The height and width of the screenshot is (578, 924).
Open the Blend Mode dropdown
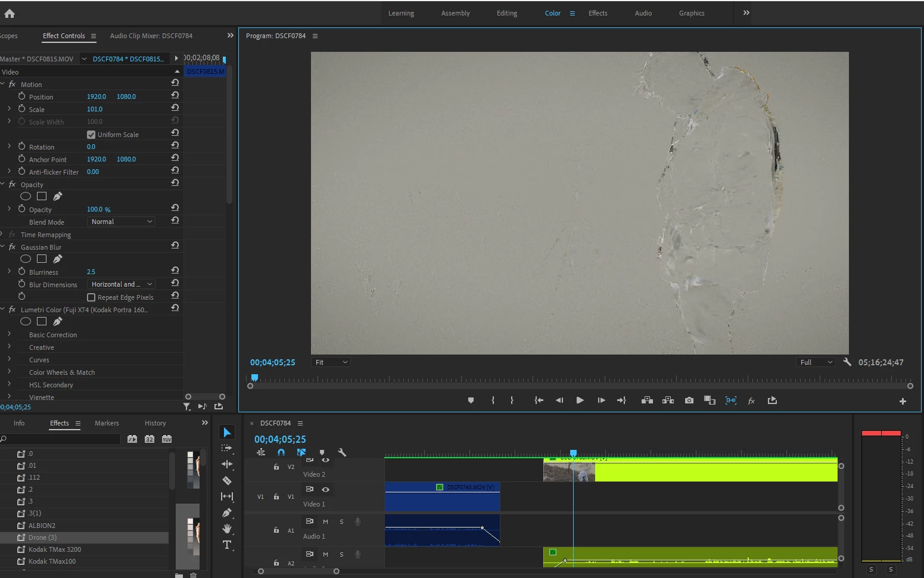tap(122, 222)
